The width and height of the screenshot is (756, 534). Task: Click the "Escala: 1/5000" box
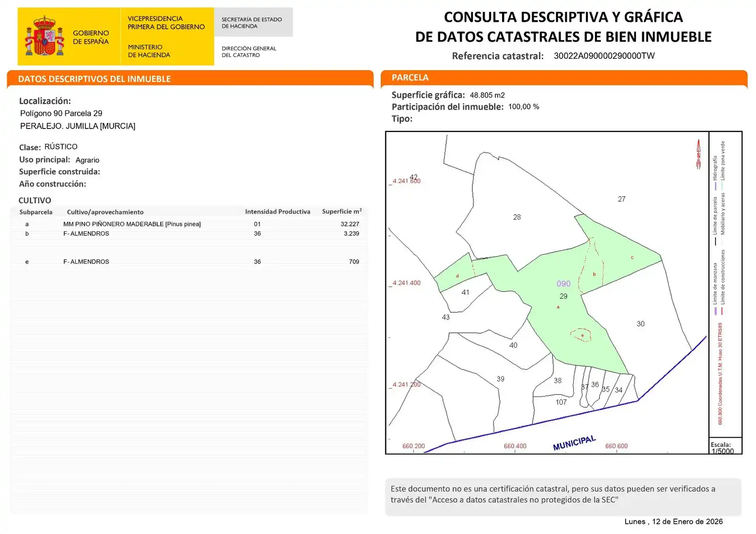click(725, 446)
